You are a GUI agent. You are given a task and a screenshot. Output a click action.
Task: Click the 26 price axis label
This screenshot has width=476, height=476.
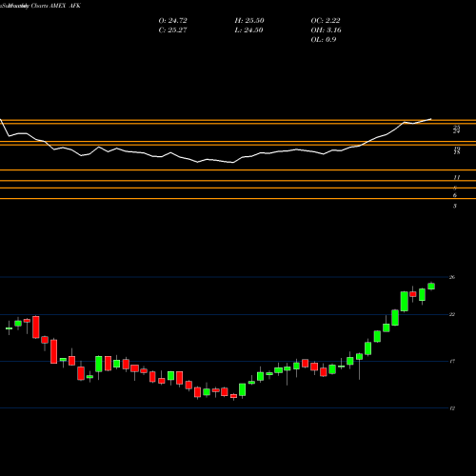[452, 277]
